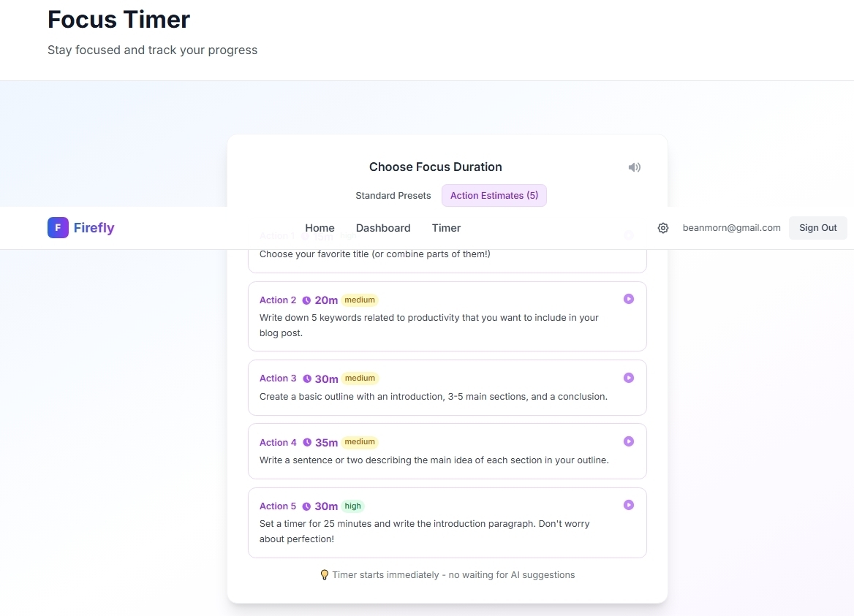Open the Dashboard page
This screenshot has height=616, width=854.
coord(383,227)
